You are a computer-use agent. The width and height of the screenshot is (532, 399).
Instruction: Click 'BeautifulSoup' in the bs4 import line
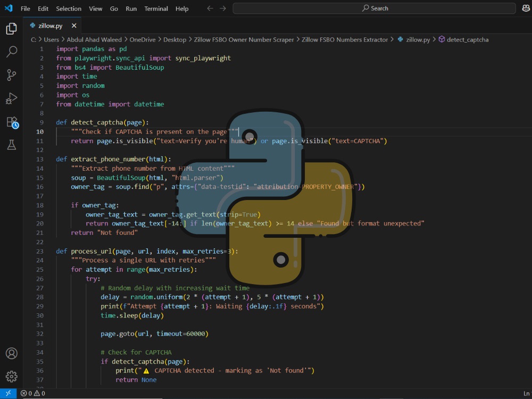point(139,67)
